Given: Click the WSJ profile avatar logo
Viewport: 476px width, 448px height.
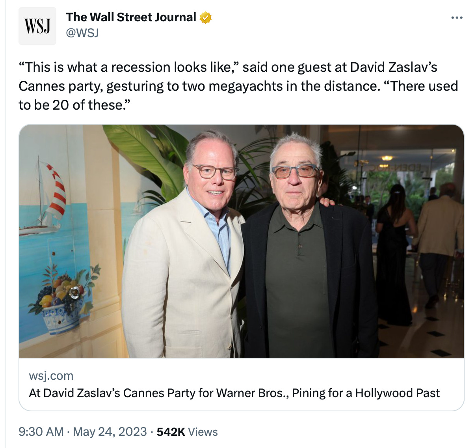Looking at the screenshot, I should 37,26.
